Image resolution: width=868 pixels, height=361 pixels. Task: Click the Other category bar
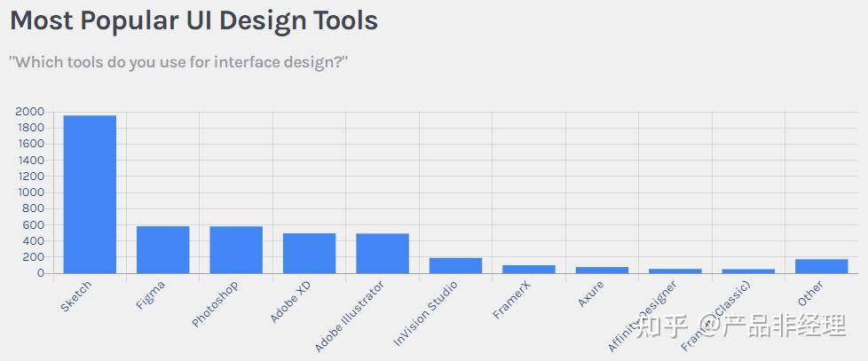click(822, 266)
